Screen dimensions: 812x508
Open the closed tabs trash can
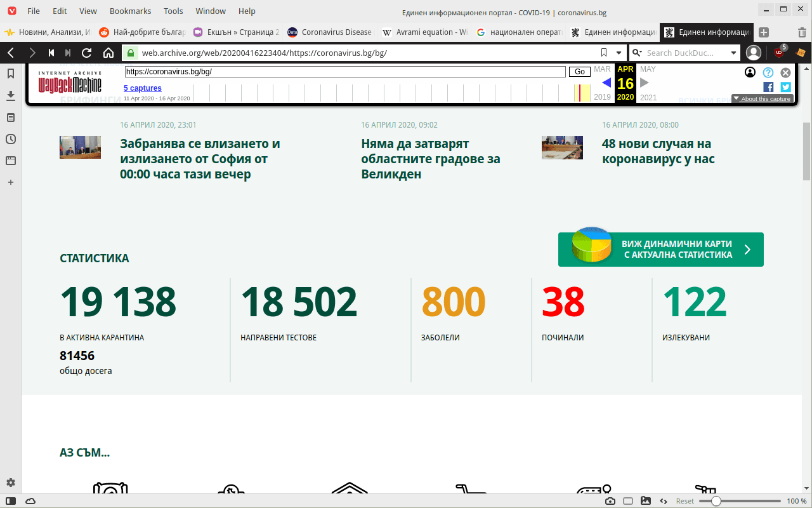tap(802, 32)
